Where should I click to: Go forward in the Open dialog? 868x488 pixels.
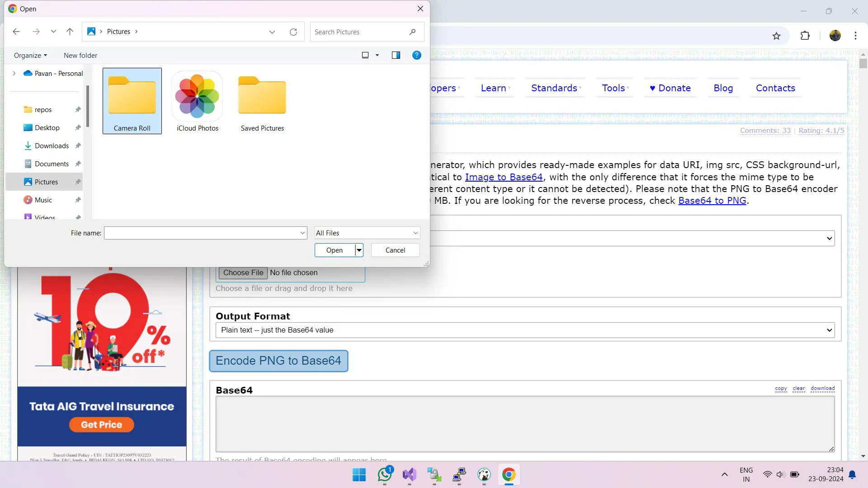click(36, 32)
